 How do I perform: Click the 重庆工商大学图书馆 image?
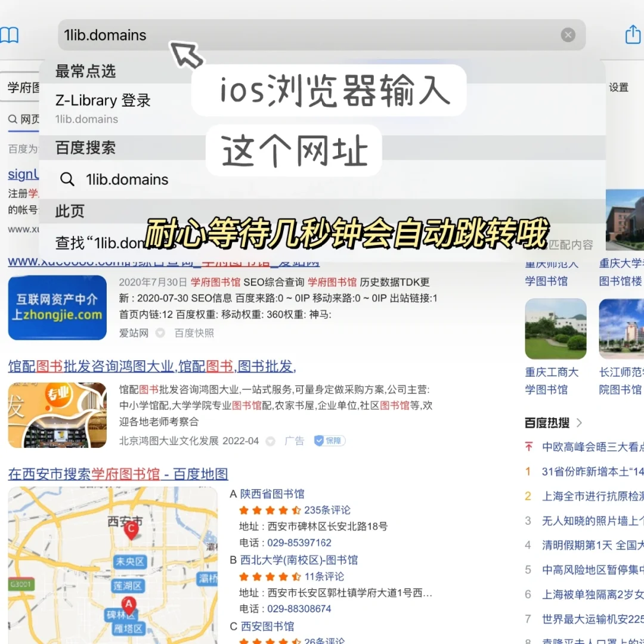click(x=556, y=329)
